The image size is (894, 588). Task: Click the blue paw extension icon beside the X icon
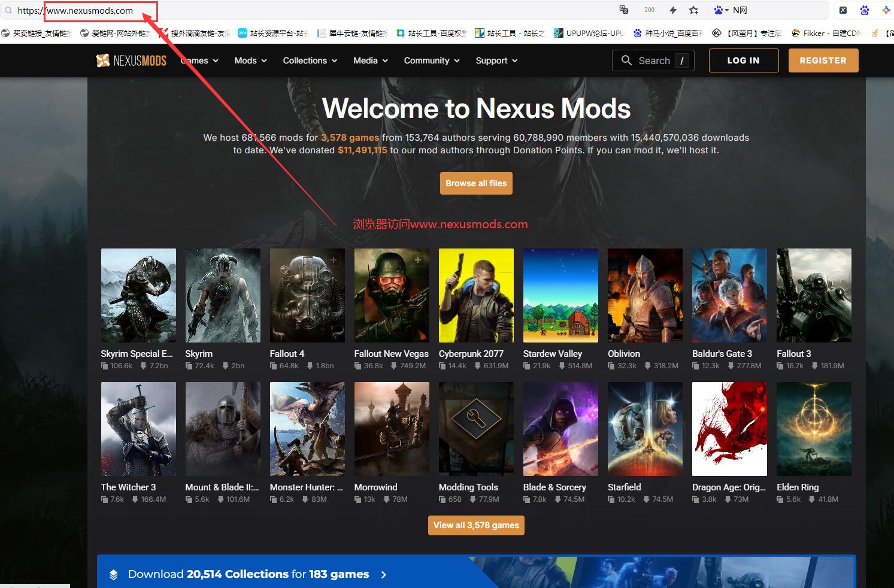click(x=864, y=10)
